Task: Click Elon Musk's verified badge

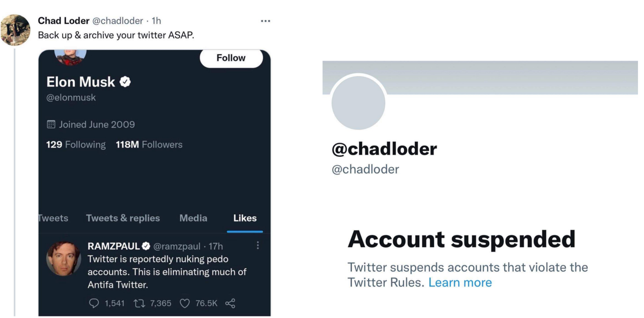Action: (125, 82)
